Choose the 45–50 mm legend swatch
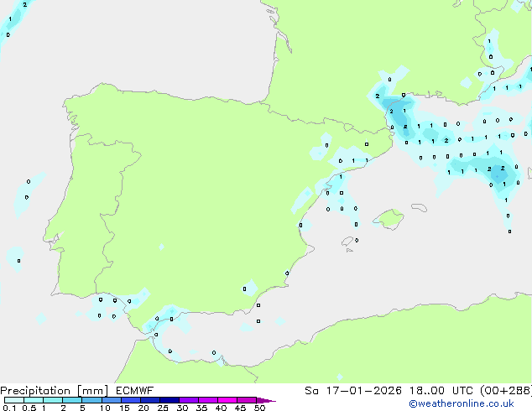 [x=247, y=400]
